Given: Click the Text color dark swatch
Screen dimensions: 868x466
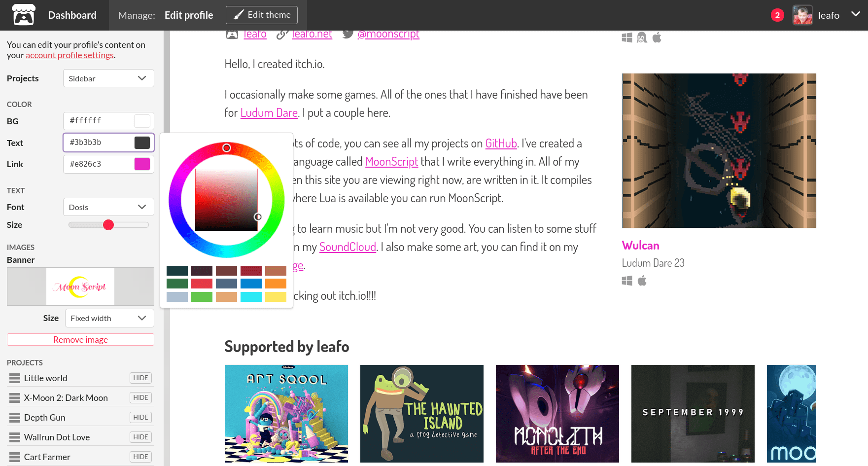Looking at the screenshot, I should click(x=142, y=143).
